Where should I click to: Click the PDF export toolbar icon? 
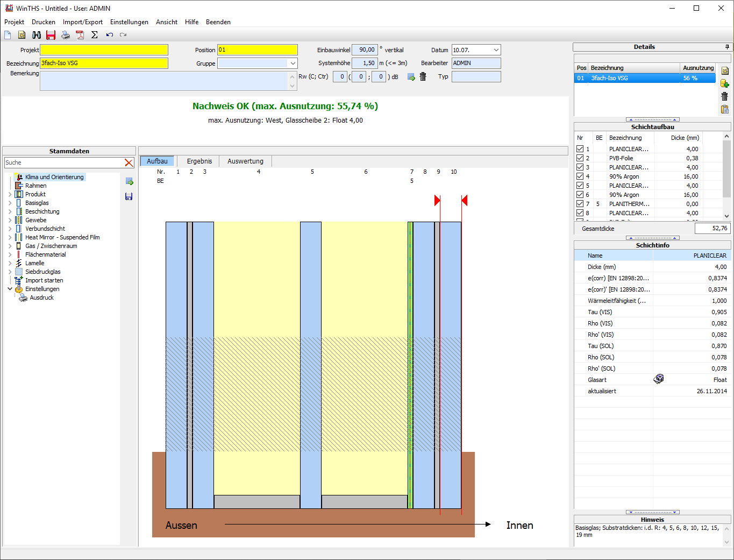coord(80,35)
